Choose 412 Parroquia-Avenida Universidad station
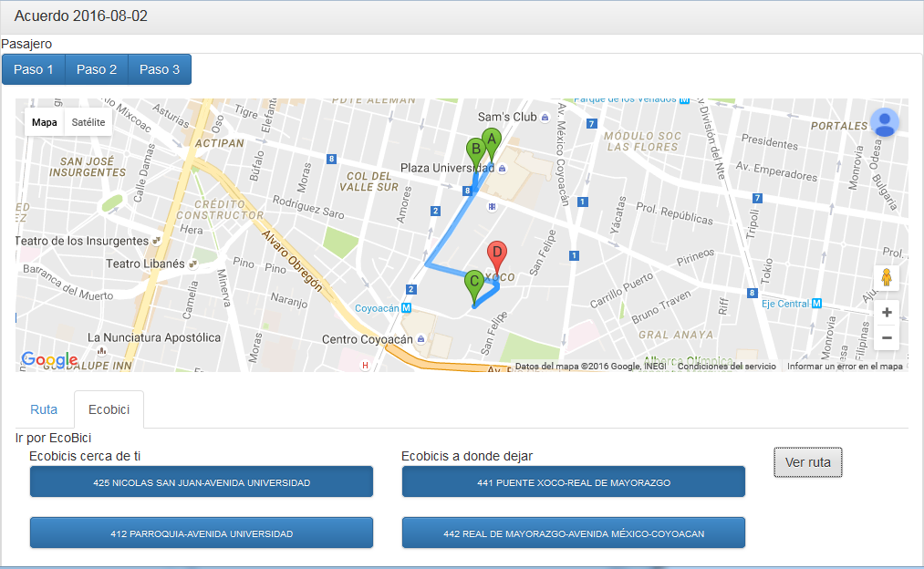924x569 pixels. (x=202, y=533)
